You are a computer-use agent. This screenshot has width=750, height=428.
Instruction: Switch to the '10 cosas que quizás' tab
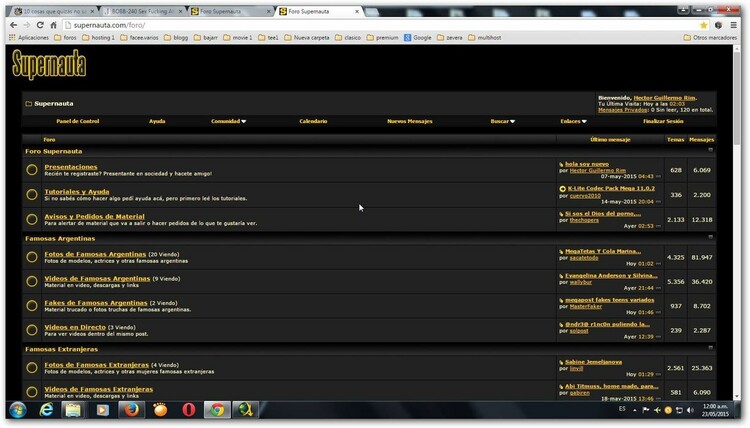(54, 11)
